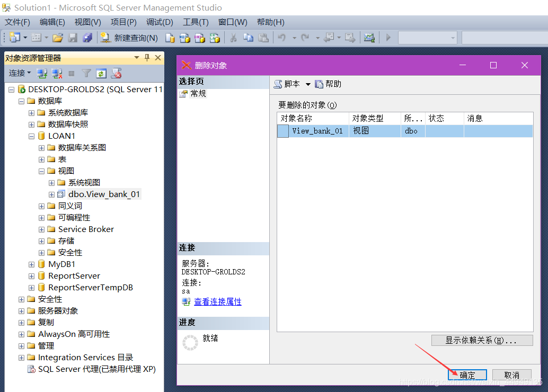548x392 pixels.
Task: Expand the 表 folder under LOAN1
Action: point(41,159)
